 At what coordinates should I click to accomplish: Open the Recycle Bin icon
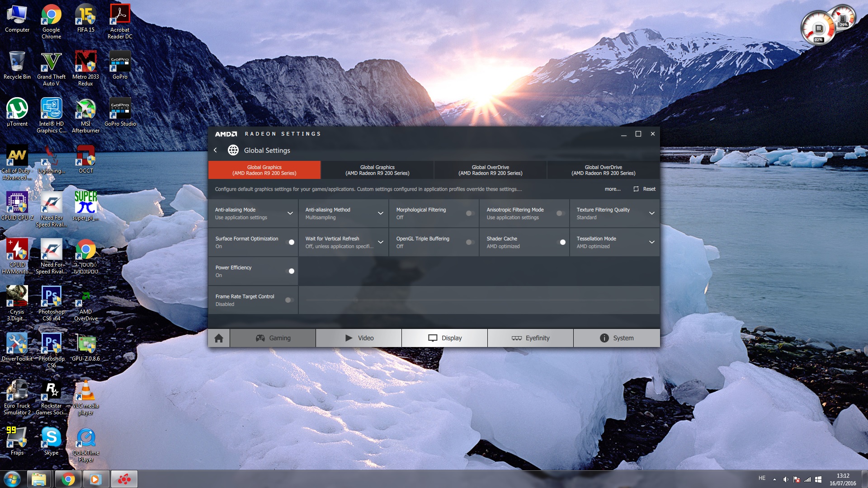[x=17, y=65]
